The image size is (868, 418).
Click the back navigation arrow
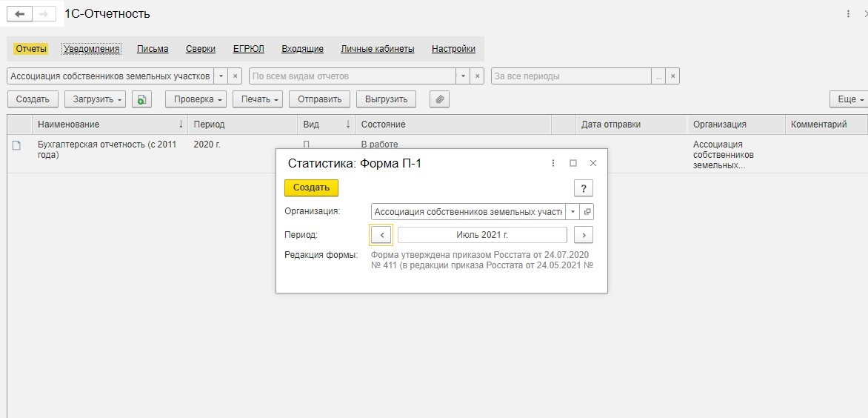pos(20,14)
